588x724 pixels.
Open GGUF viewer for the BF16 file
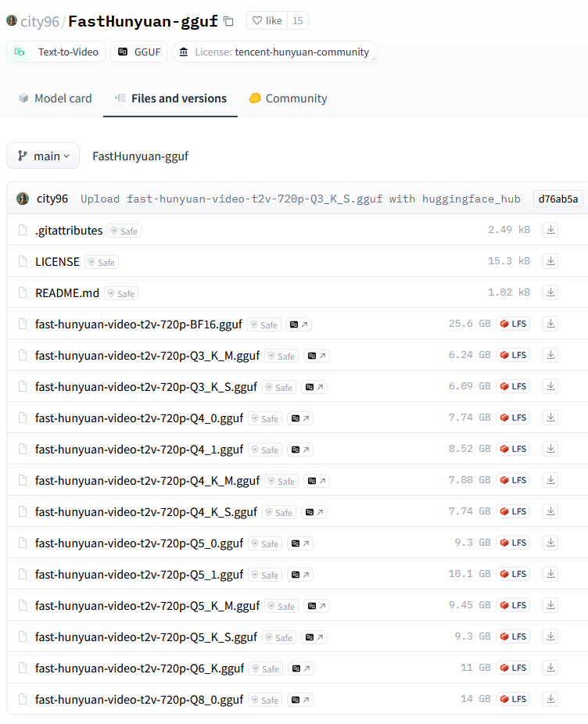tap(299, 324)
